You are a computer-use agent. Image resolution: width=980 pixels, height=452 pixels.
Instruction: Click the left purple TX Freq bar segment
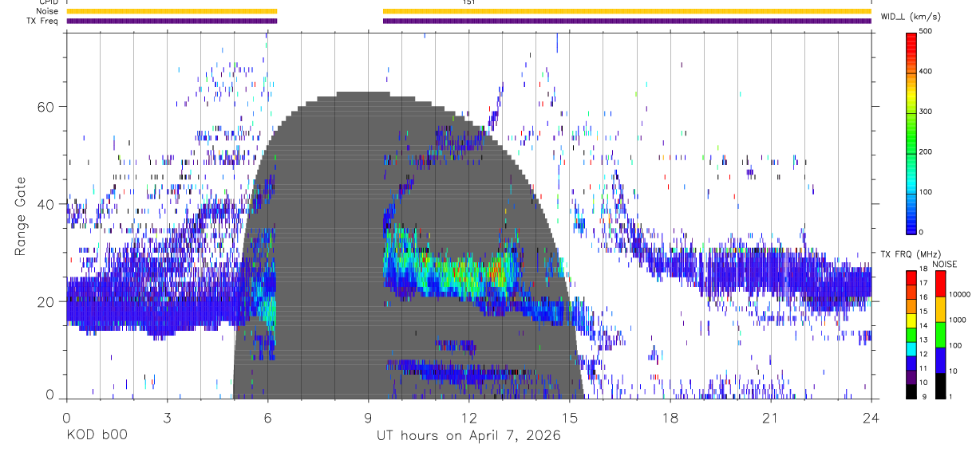coord(172,21)
